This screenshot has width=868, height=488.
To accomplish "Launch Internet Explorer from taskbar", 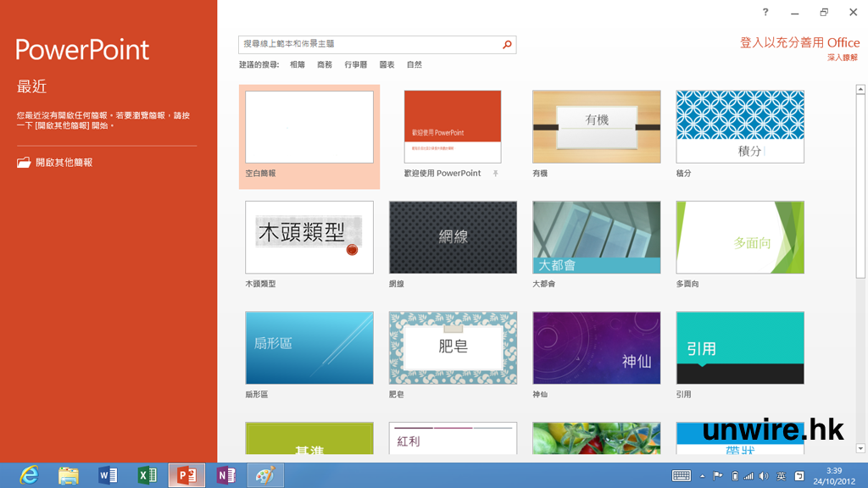I will (30, 475).
